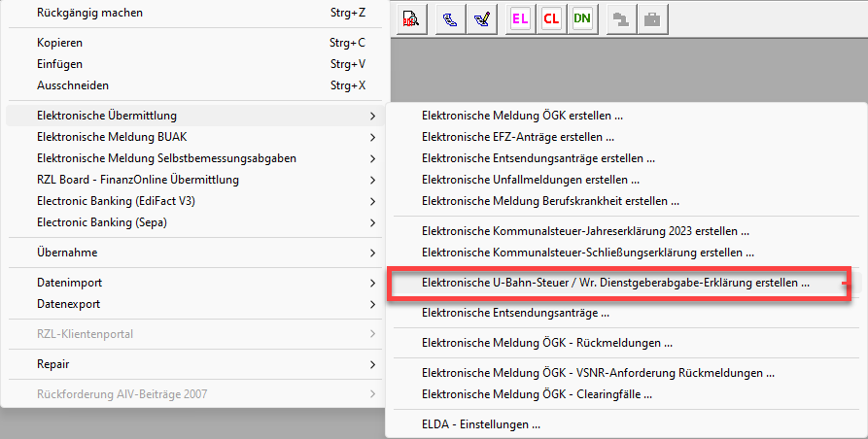Select Elektronische U-Bahn-Steuer Erklärung erstellen
The width and height of the screenshot is (868, 439).
click(x=615, y=283)
